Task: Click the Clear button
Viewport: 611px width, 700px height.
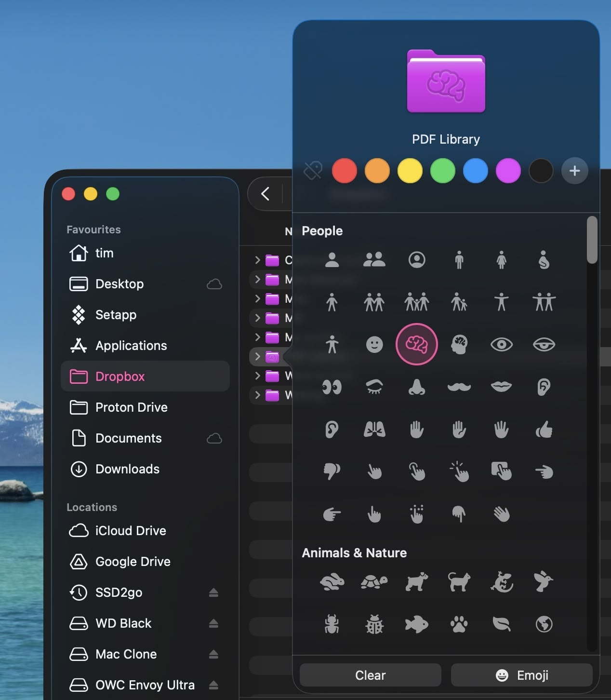Action: (370, 675)
